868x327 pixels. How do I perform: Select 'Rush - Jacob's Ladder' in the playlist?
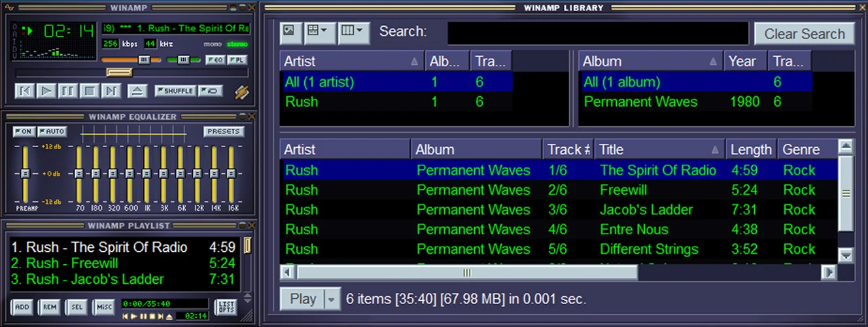[x=122, y=279]
